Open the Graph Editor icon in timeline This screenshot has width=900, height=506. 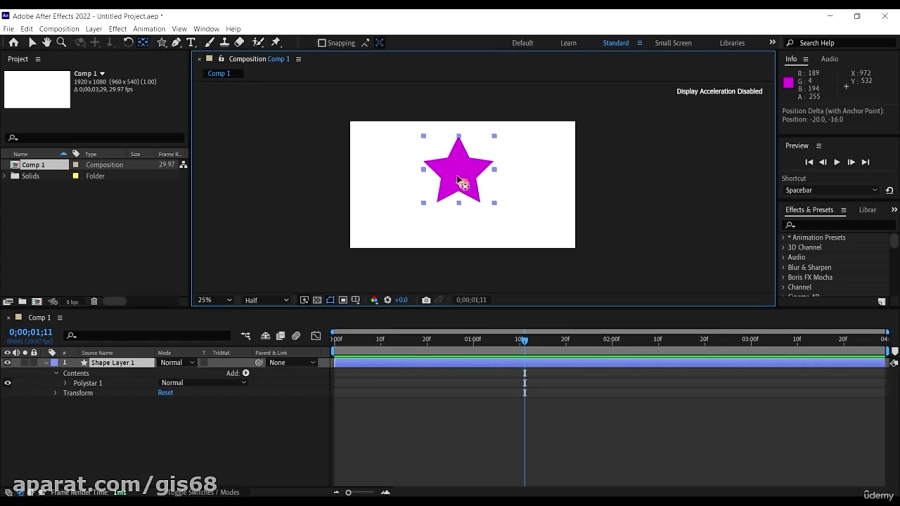click(316, 336)
